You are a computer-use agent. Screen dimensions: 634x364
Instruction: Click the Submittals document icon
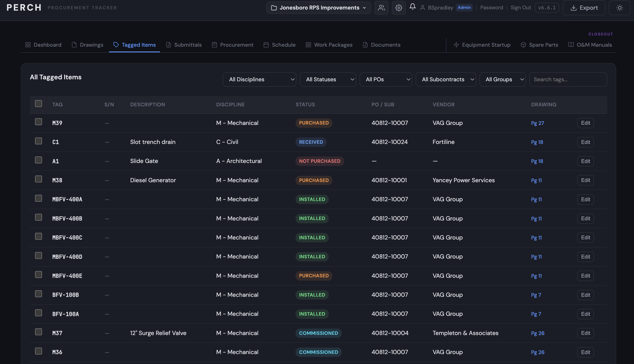tap(168, 45)
